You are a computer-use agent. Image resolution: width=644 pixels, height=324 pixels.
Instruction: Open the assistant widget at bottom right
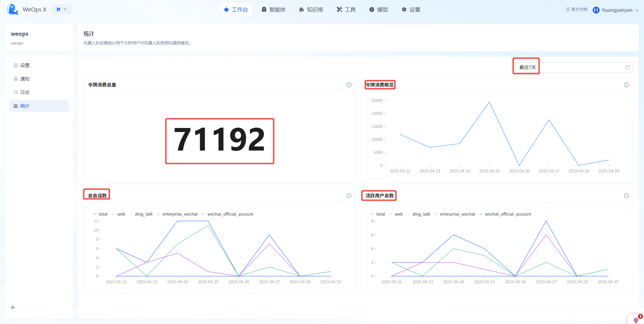(x=636, y=319)
